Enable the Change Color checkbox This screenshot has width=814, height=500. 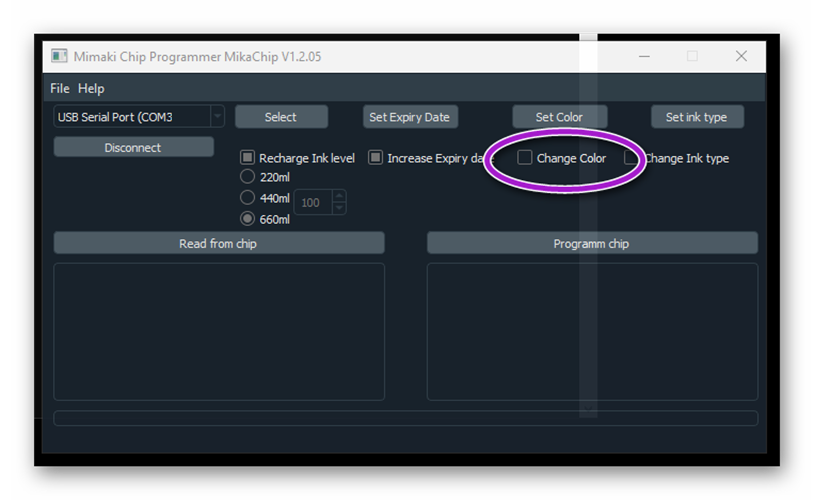pyautogui.click(x=524, y=157)
